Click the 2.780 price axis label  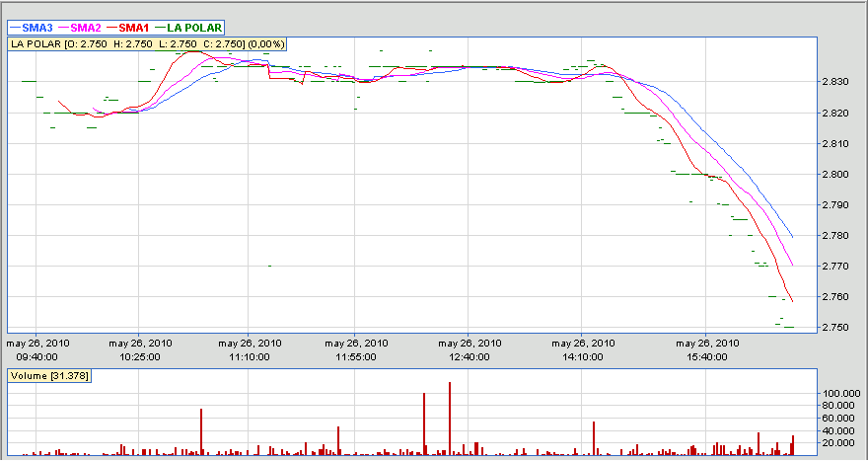click(x=837, y=236)
